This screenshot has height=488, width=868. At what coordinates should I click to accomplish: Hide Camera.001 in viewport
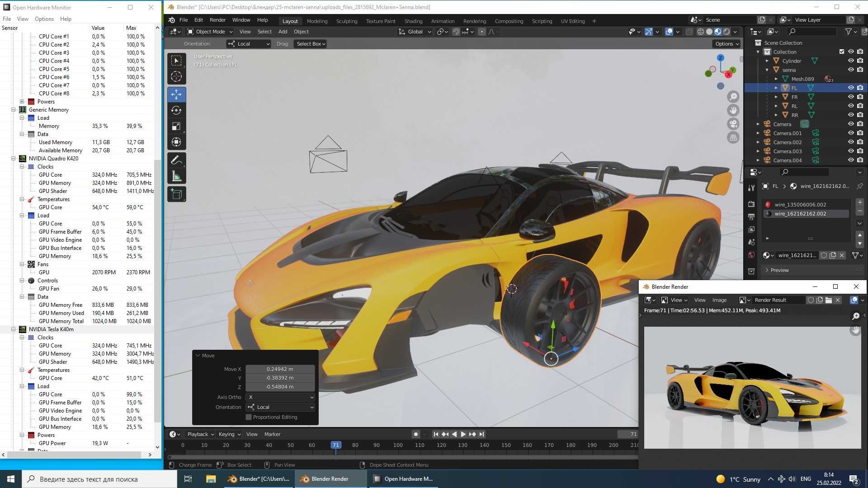click(x=851, y=133)
